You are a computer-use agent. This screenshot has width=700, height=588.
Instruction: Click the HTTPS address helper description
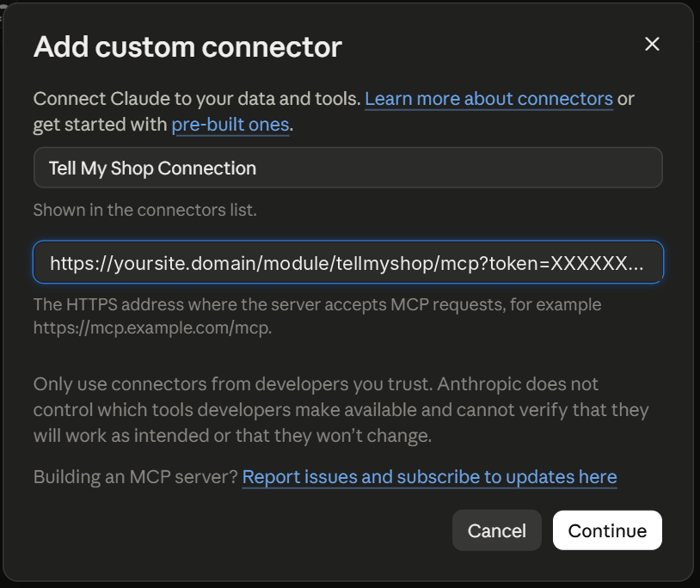[317, 316]
